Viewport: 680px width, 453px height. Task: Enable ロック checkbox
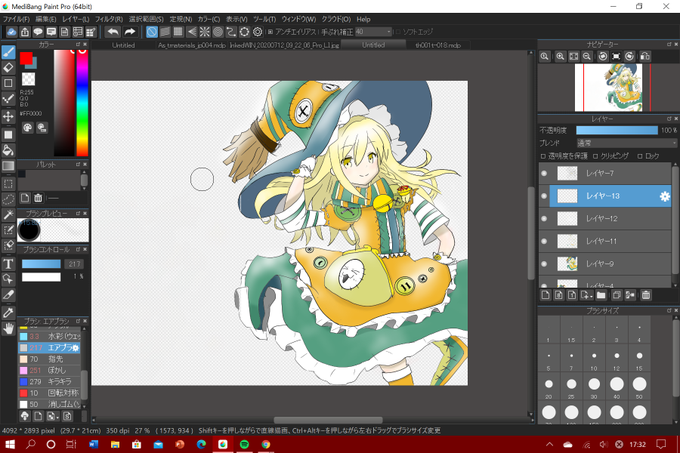640,156
